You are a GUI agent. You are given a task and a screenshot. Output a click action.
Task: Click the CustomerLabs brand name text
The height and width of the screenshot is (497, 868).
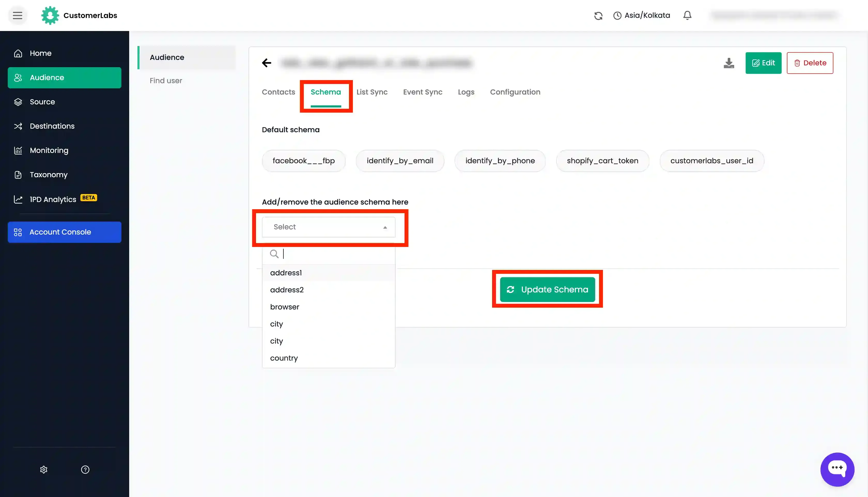(x=90, y=15)
